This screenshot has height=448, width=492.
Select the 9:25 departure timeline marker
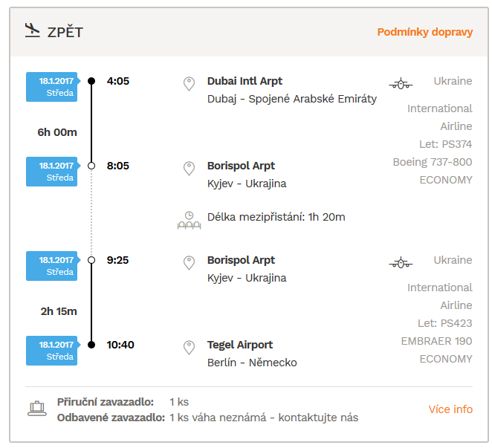click(91, 260)
